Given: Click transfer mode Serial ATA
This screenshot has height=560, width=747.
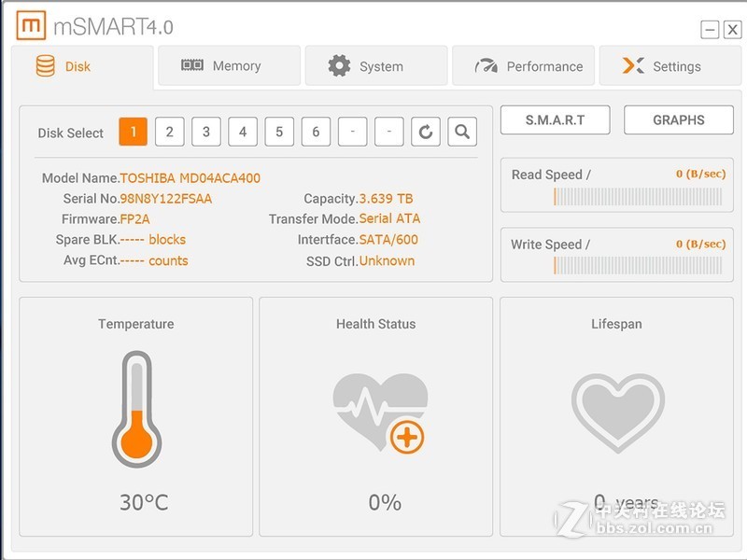Looking at the screenshot, I should 389,218.
